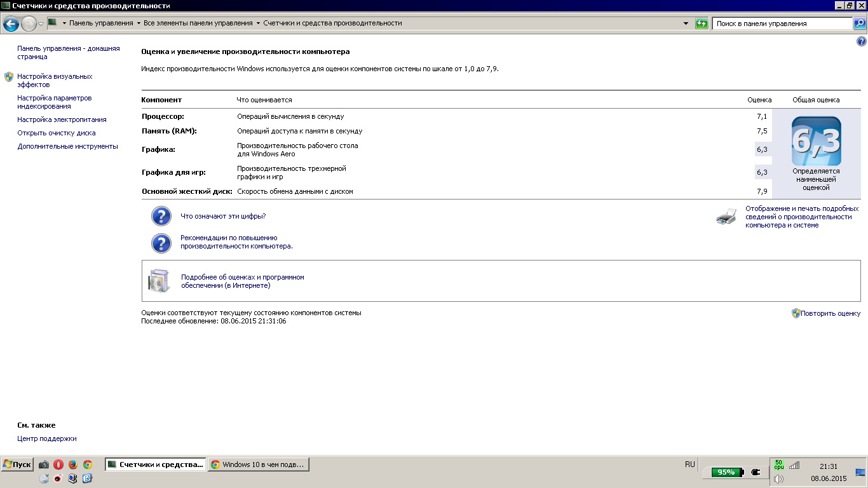Refresh the page with the green arrows button
Image resolution: width=868 pixels, height=488 pixels.
(x=702, y=24)
